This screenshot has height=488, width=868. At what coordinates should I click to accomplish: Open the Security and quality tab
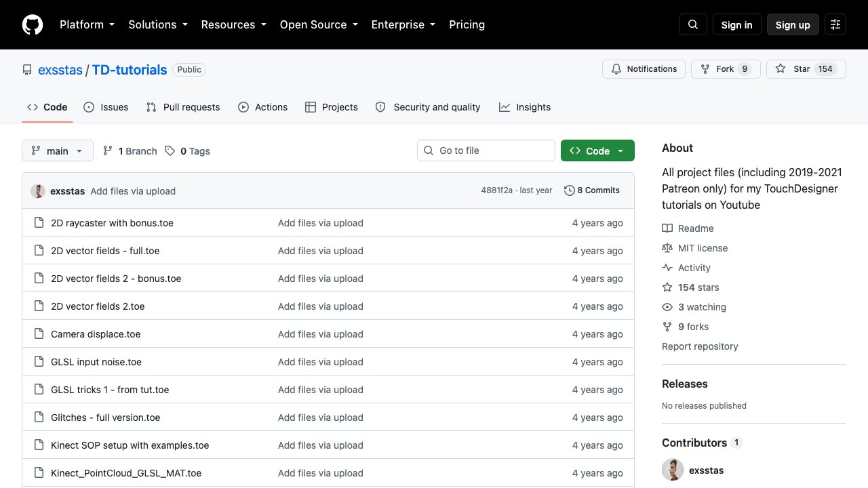coord(428,107)
